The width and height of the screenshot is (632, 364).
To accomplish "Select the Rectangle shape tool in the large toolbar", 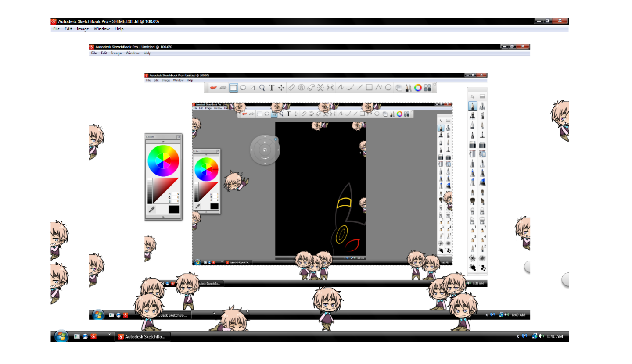I will pos(369,88).
